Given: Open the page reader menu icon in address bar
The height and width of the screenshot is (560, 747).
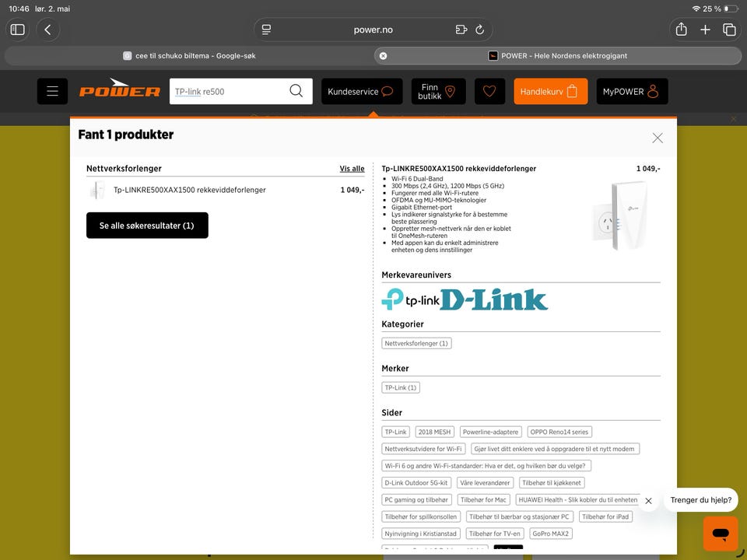Looking at the screenshot, I should pyautogui.click(x=266, y=30).
